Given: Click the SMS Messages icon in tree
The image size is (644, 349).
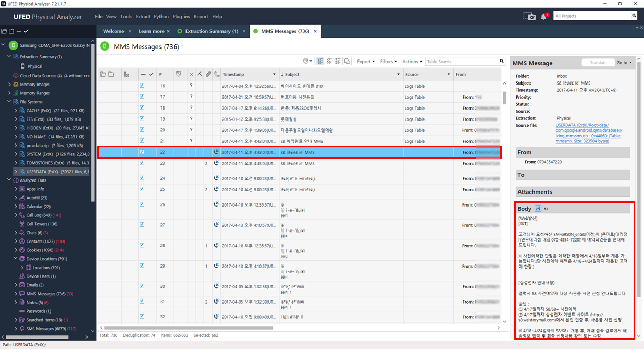Looking at the screenshot, I should pos(22,329).
